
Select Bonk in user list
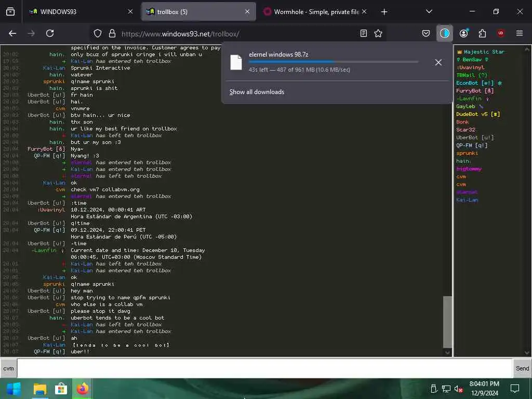pyautogui.click(x=462, y=122)
